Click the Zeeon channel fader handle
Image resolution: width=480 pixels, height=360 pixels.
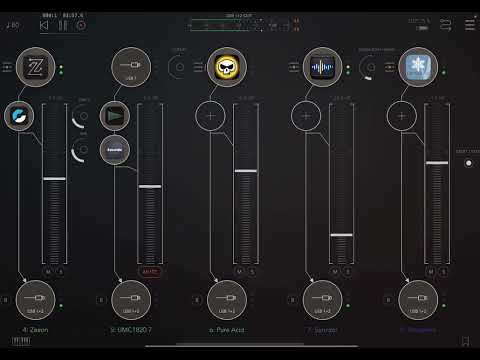(54, 179)
